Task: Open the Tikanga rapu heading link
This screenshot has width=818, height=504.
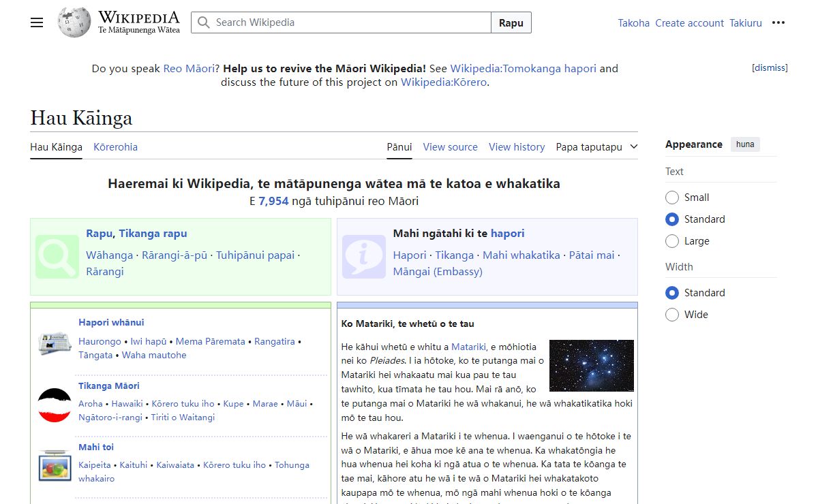Action: [153, 233]
